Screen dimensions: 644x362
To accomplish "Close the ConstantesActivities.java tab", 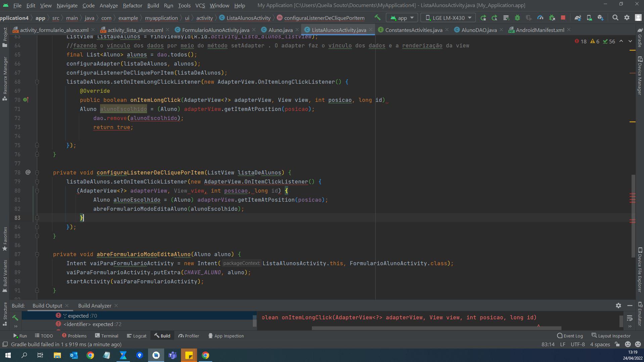I will tap(447, 30).
